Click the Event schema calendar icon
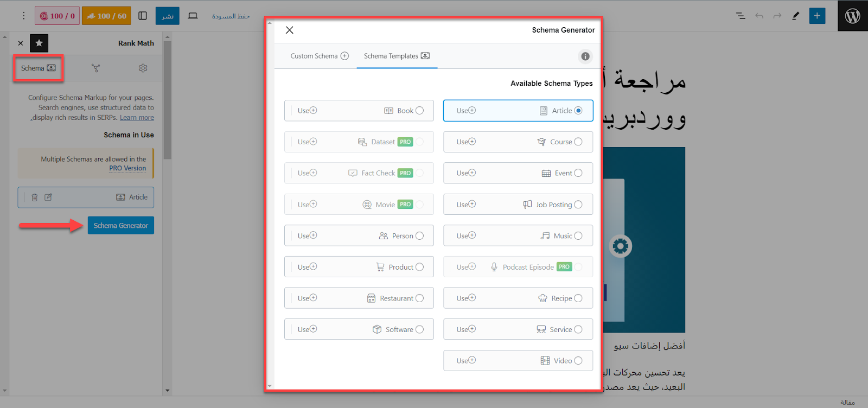Viewport: 868px width, 408px height. 546,173
